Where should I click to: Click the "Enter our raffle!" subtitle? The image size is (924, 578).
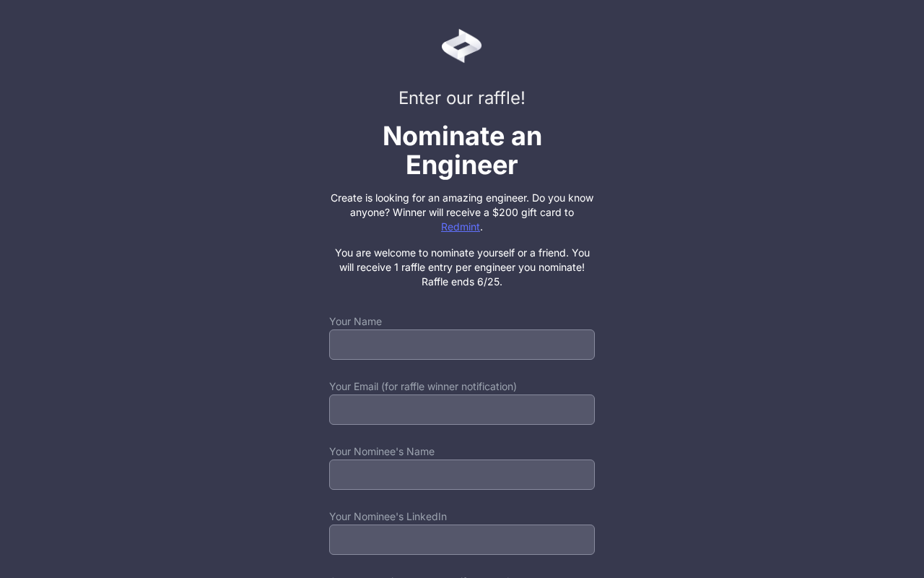[x=462, y=98]
